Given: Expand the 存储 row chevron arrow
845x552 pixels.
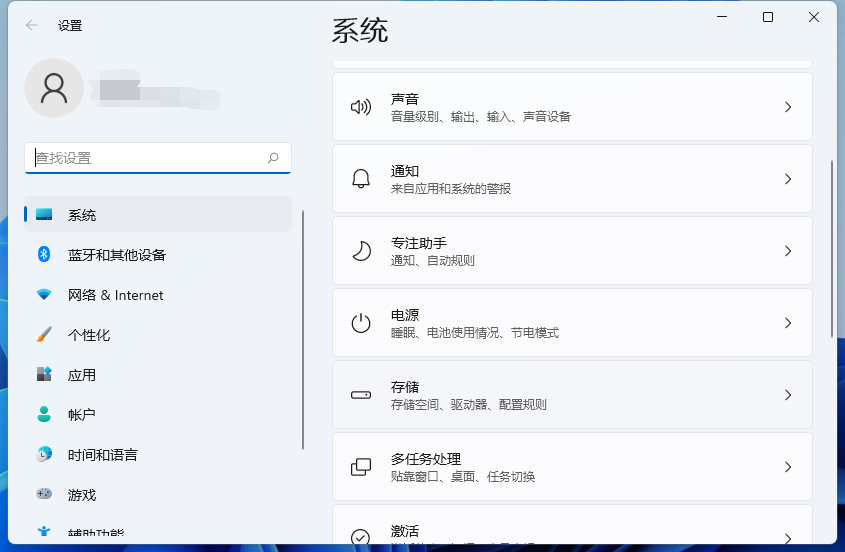Looking at the screenshot, I should (788, 395).
